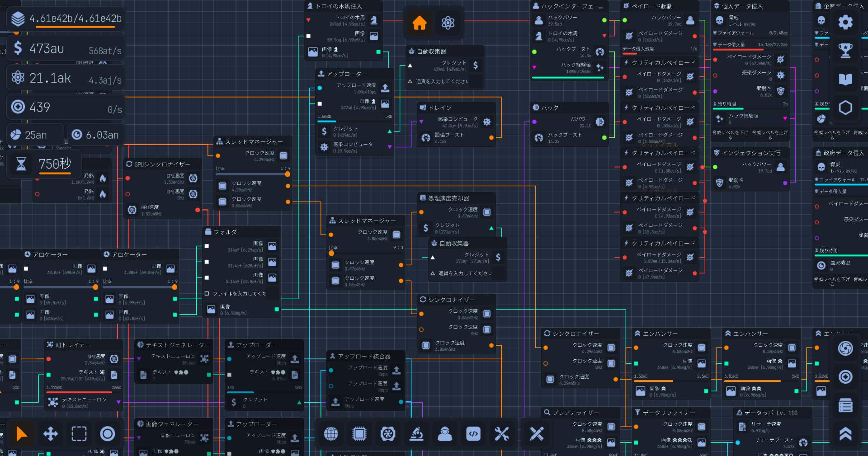Viewport: 868px width, 456px height.
Task: Open the trophy achievements icon
Action: [x=845, y=51]
